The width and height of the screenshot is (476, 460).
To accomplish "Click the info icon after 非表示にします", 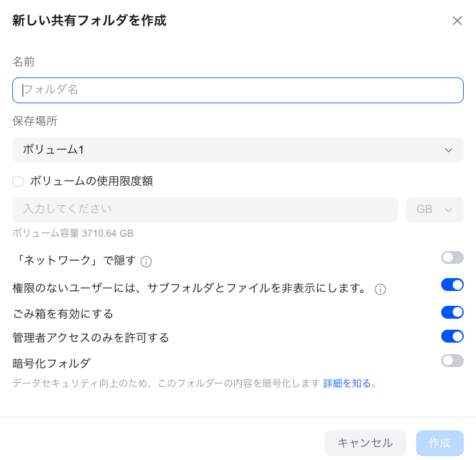I will pyautogui.click(x=380, y=290).
